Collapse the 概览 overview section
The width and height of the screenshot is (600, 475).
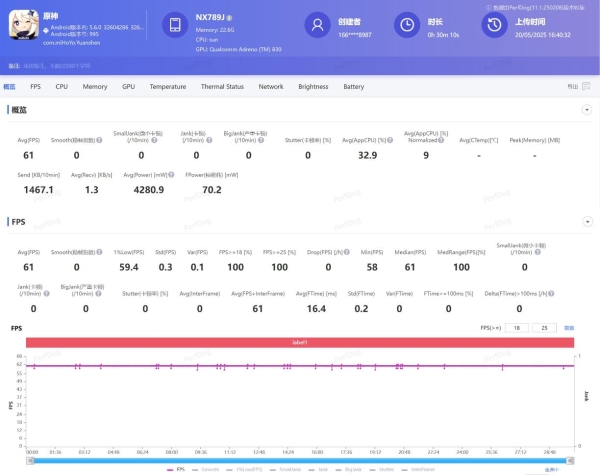[x=586, y=109]
